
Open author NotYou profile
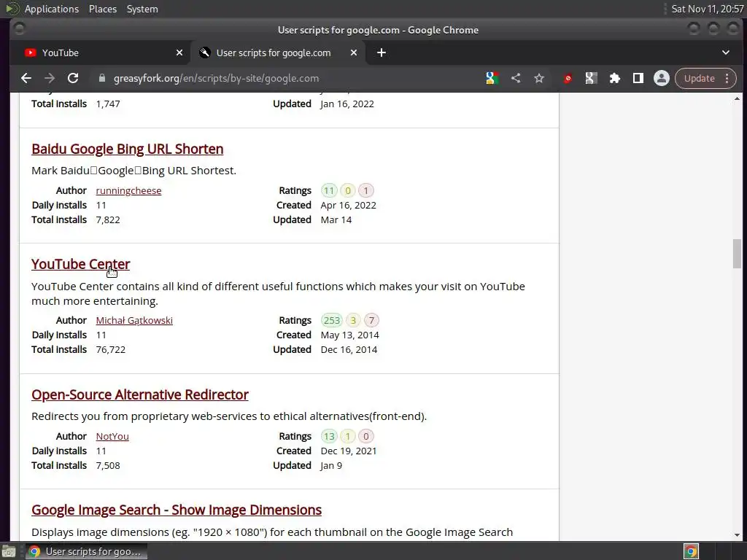click(112, 436)
